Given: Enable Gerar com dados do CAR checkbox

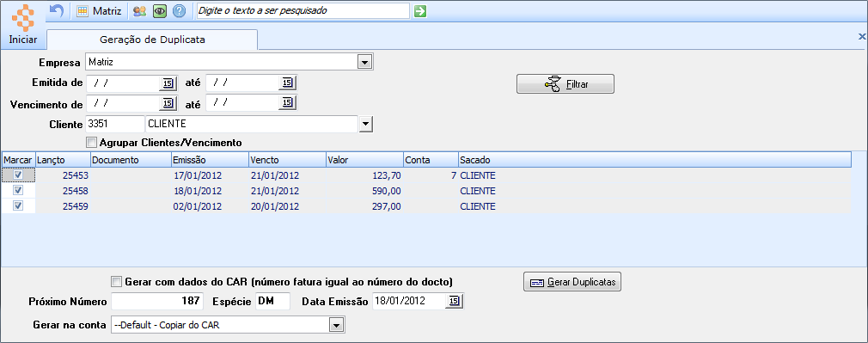Looking at the screenshot, I should [x=116, y=281].
